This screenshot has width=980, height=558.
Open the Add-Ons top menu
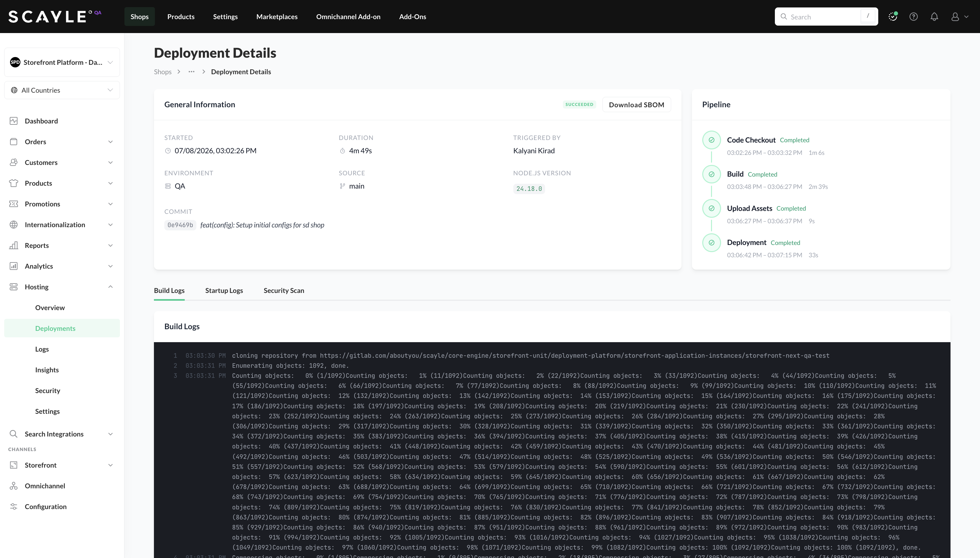(x=413, y=17)
